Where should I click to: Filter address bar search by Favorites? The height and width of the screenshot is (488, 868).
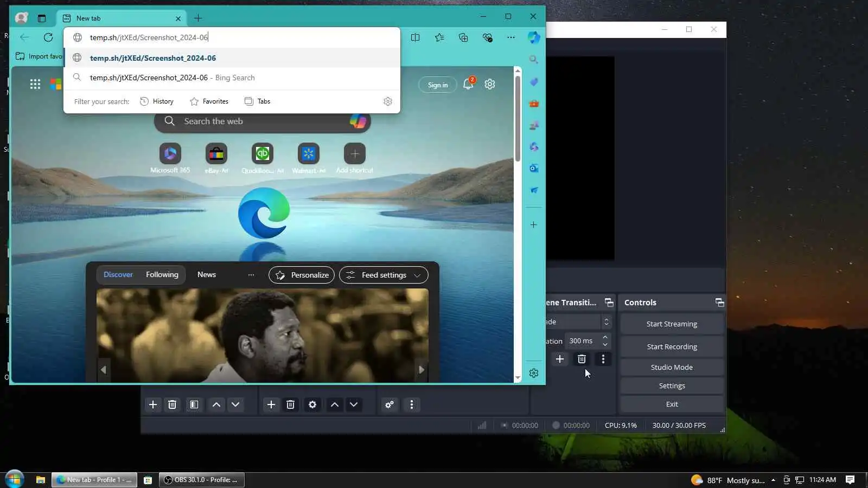click(209, 101)
